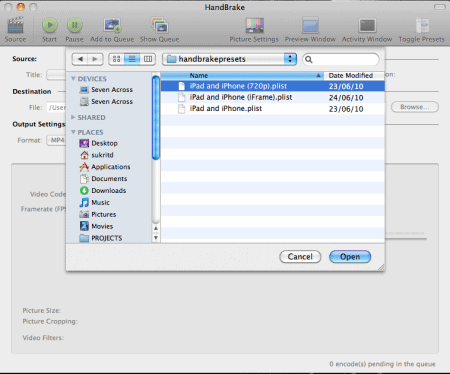Switch to column view mode
The width and height of the screenshot is (450, 374).
[148, 59]
